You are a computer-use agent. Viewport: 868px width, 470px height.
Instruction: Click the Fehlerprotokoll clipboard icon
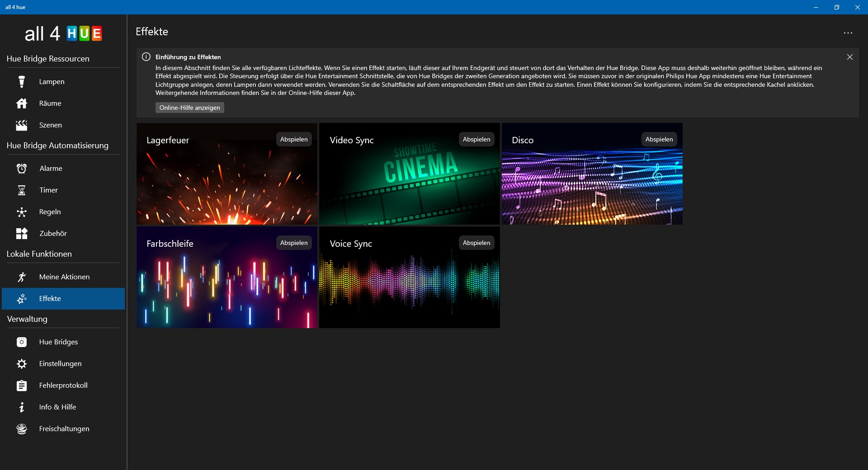click(21, 385)
